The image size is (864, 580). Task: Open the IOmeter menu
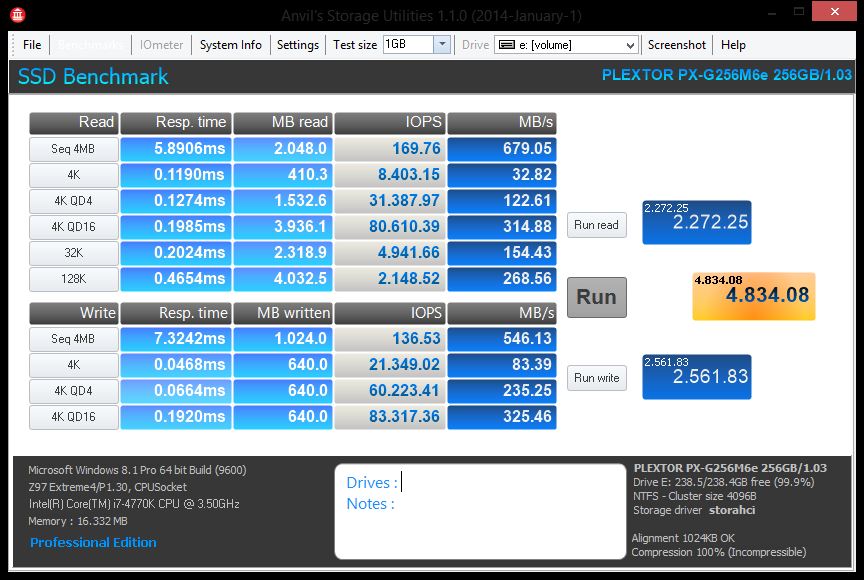coord(161,45)
